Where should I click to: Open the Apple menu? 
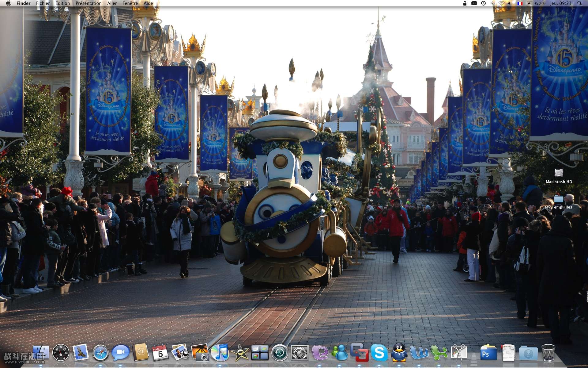8,3
